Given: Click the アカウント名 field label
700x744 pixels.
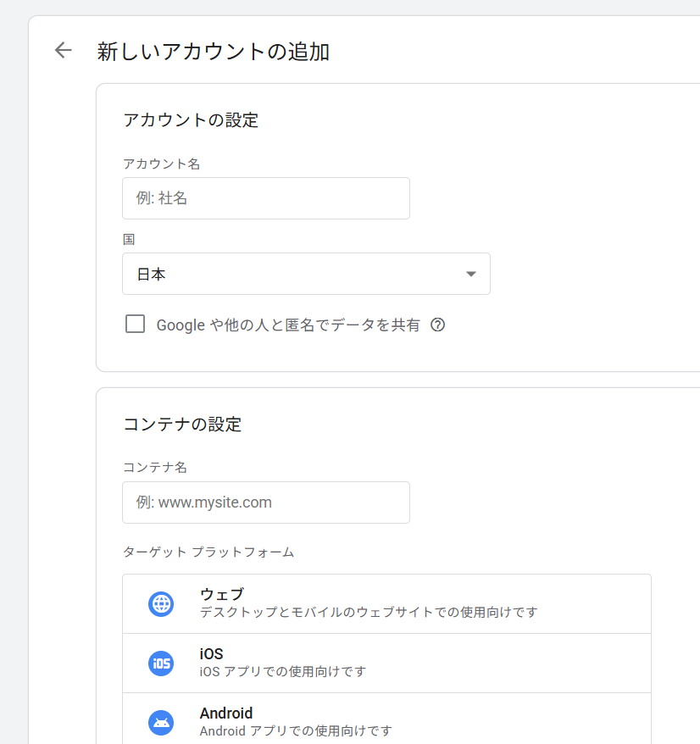Looking at the screenshot, I should pos(162,164).
